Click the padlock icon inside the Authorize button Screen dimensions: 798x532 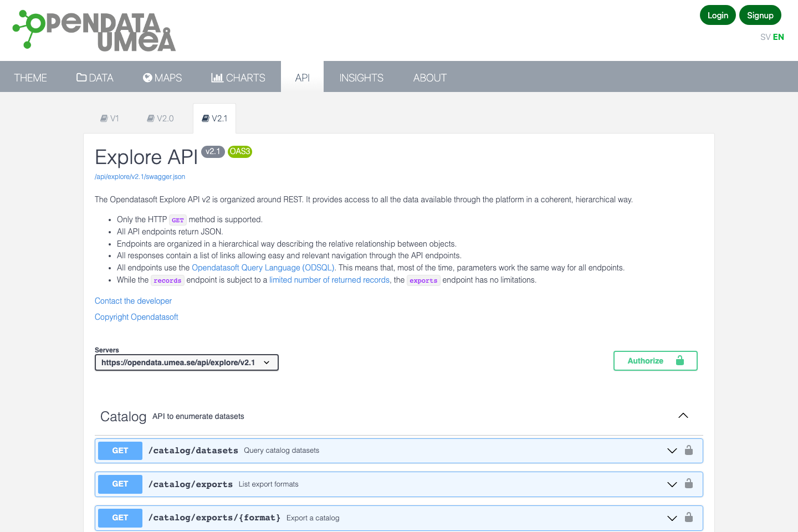[679, 360]
